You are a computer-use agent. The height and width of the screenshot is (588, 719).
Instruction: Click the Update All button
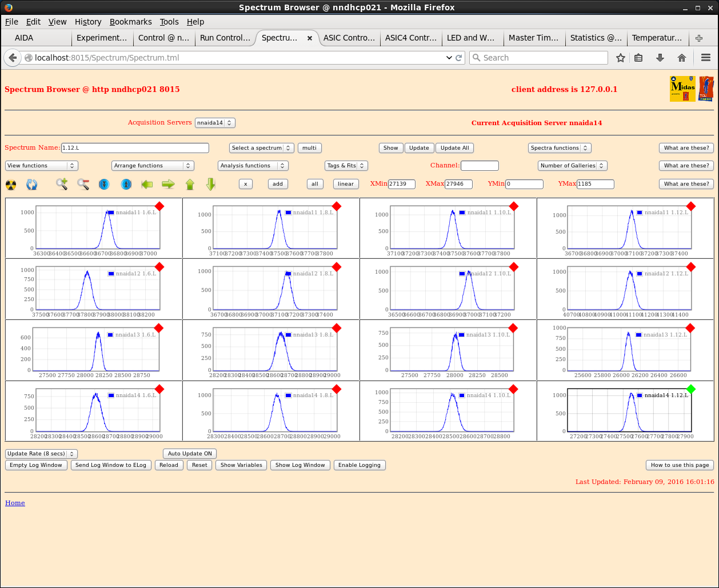[x=454, y=148]
